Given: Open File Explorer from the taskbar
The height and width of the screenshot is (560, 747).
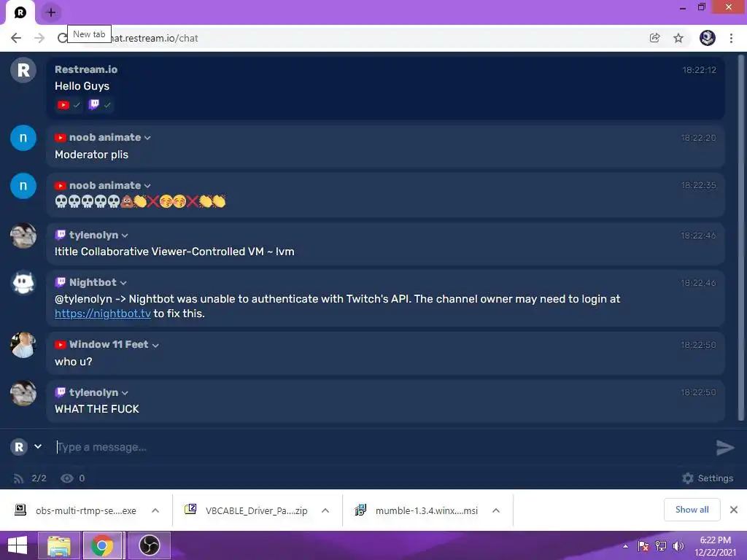Looking at the screenshot, I should (58, 545).
